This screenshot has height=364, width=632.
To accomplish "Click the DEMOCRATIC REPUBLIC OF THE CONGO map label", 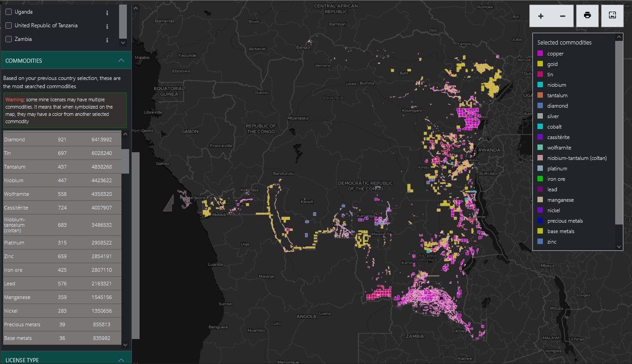I will (x=365, y=186).
